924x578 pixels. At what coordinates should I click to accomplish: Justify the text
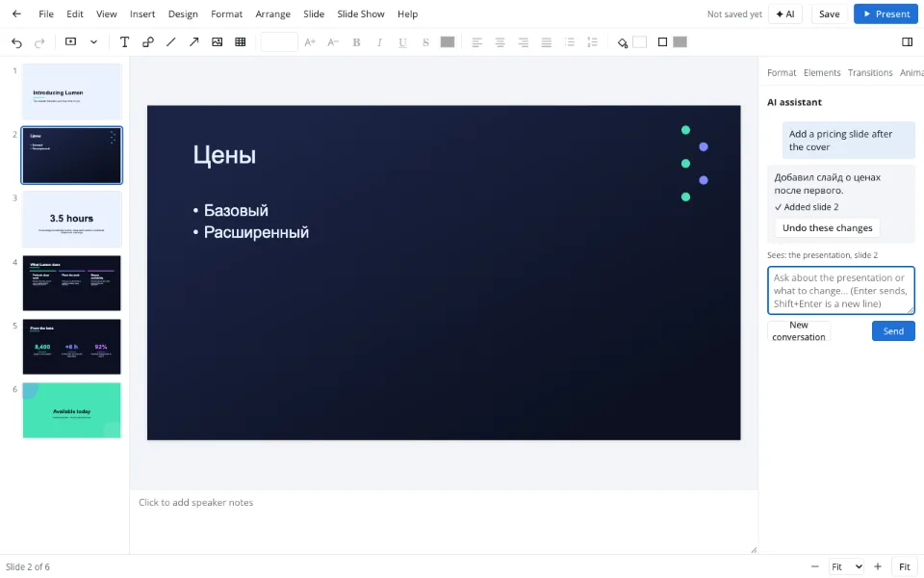[547, 41]
